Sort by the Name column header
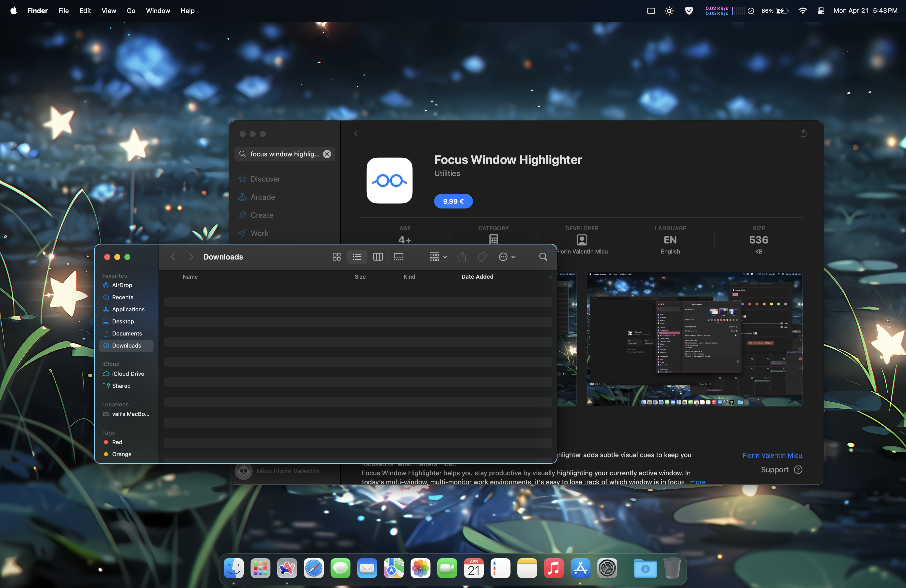Image resolution: width=906 pixels, height=588 pixels. click(x=190, y=277)
